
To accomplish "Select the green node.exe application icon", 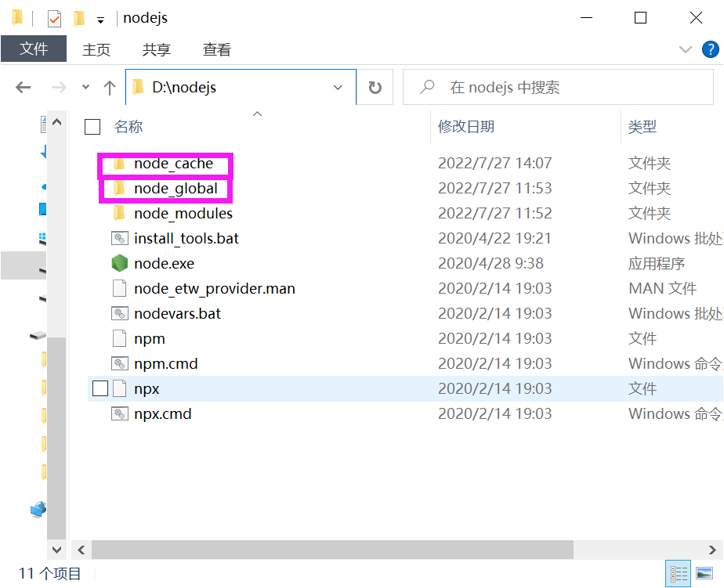I will point(120,263).
